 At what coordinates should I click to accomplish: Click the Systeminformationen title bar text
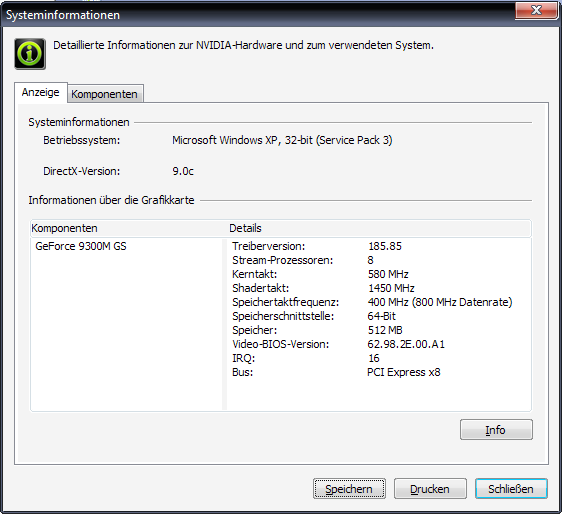coord(63,15)
